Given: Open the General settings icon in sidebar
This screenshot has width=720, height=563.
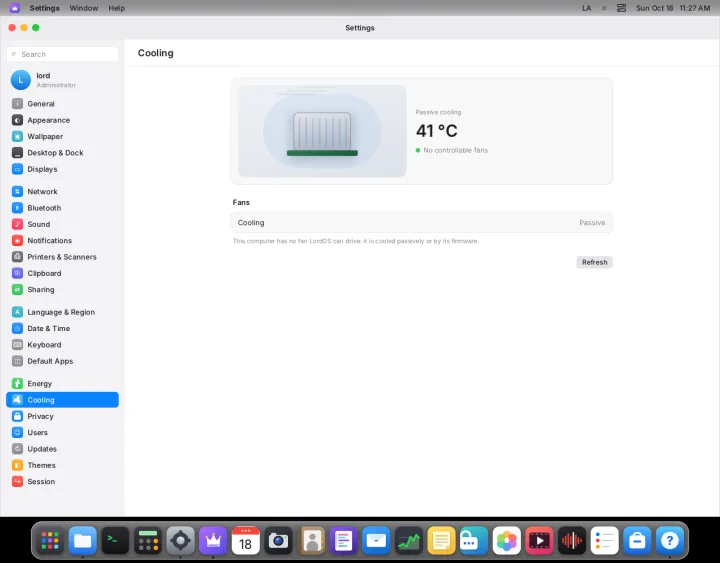Looking at the screenshot, I should click(x=17, y=104).
